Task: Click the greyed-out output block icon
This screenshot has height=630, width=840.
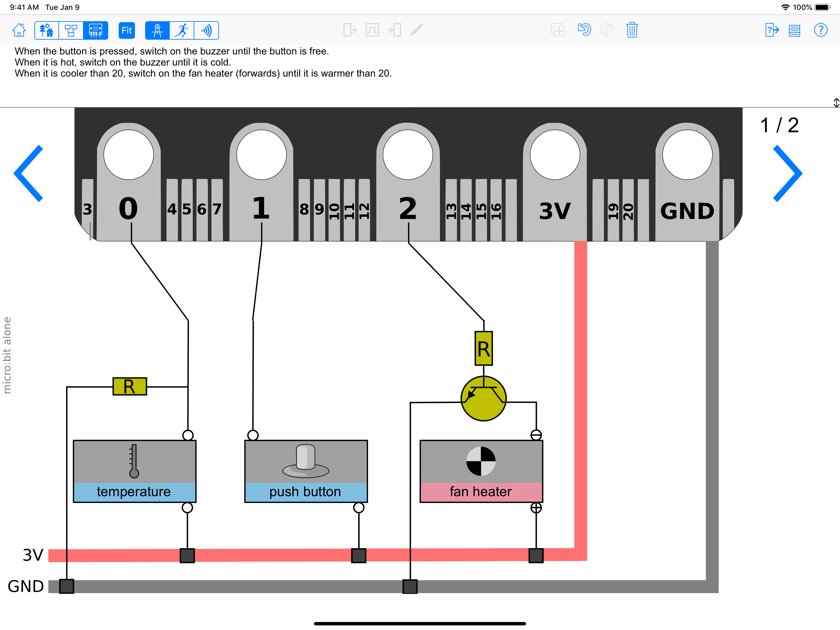Action: click(350, 30)
